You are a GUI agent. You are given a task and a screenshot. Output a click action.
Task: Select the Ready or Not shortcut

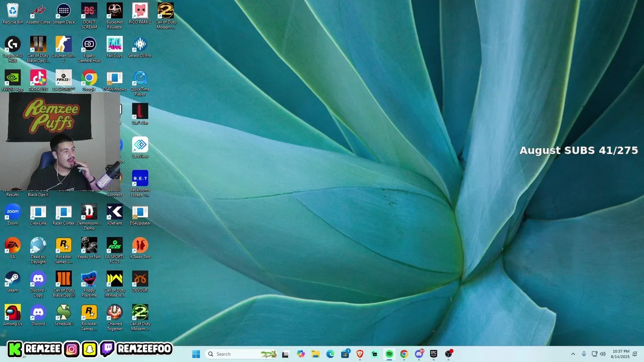(89, 248)
